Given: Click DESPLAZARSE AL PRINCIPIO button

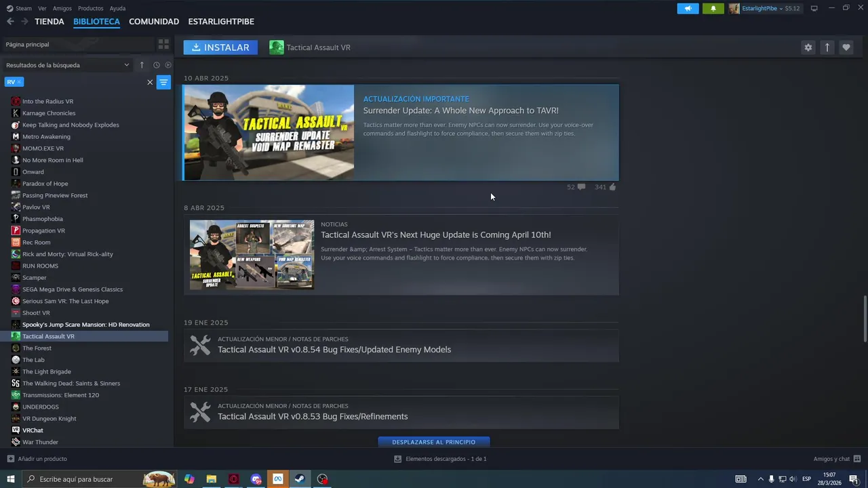Looking at the screenshot, I should (434, 442).
